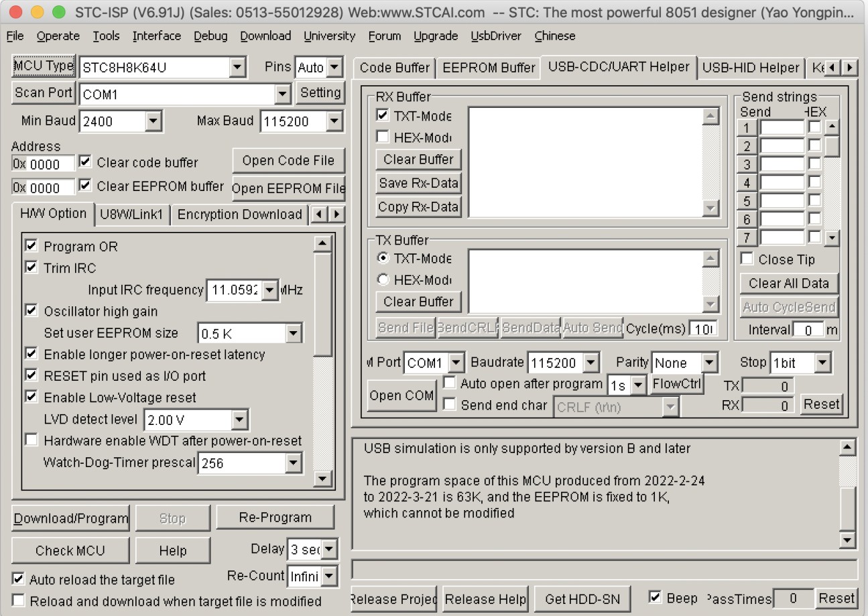Open Stop 1bit dropdown
The height and width of the screenshot is (616, 868).
(822, 363)
